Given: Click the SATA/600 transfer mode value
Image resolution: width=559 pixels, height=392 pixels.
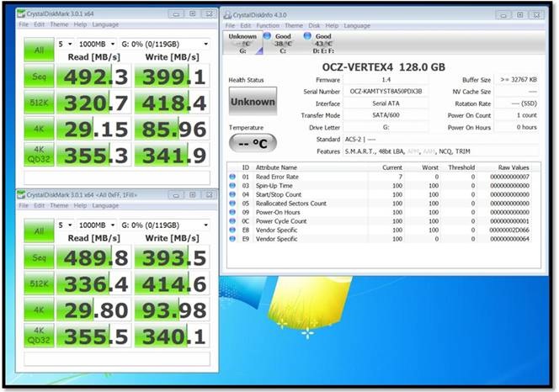Looking at the screenshot, I should pyautogui.click(x=386, y=115).
